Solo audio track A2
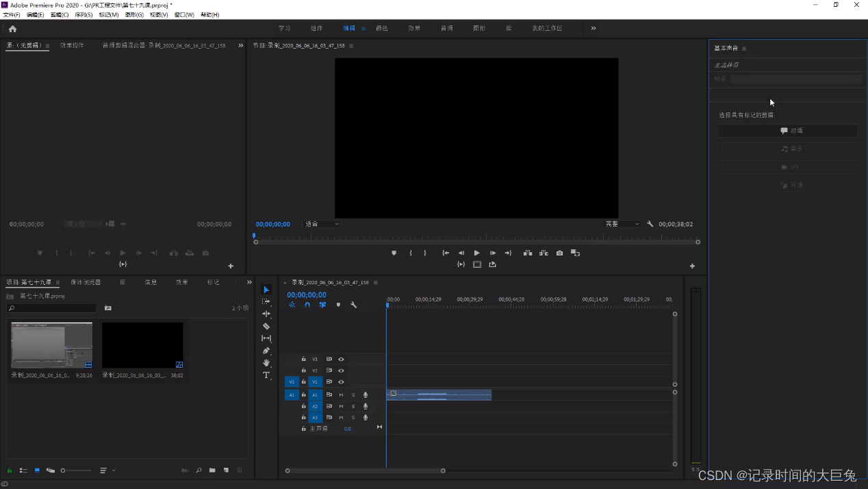 [x=353, y=406]
